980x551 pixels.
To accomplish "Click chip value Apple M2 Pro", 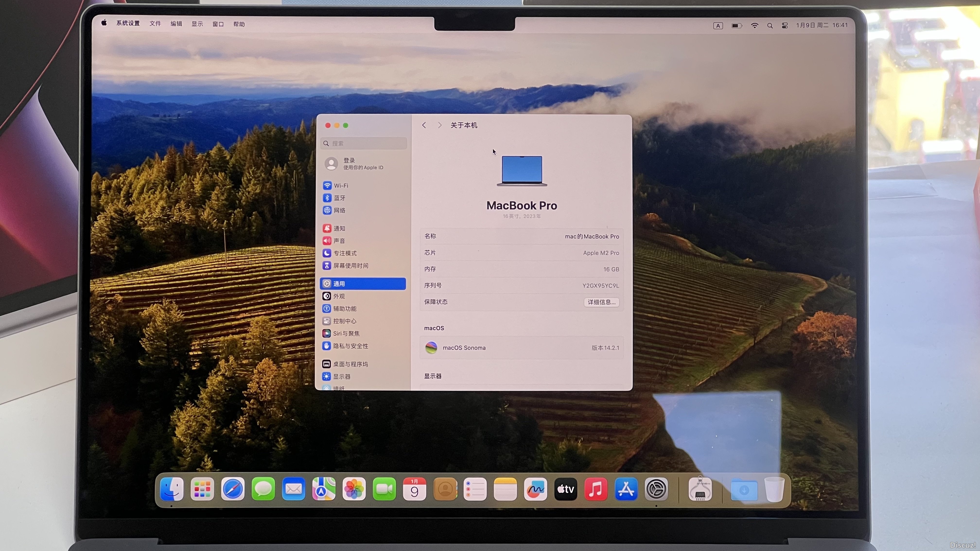I will (x=601, y=253).
